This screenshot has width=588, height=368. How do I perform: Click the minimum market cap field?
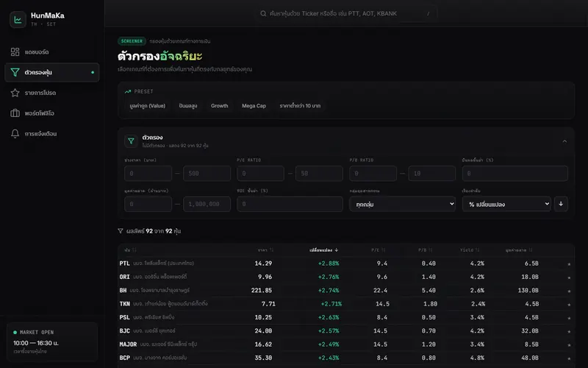[x=148, y=204]
